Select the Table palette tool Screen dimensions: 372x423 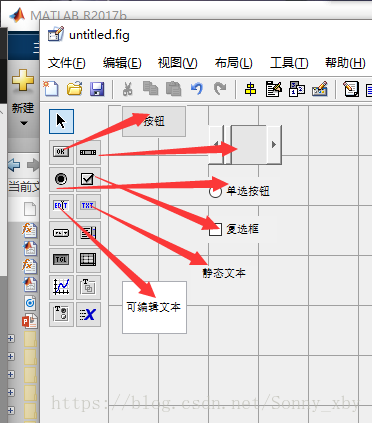coord(88,260)
